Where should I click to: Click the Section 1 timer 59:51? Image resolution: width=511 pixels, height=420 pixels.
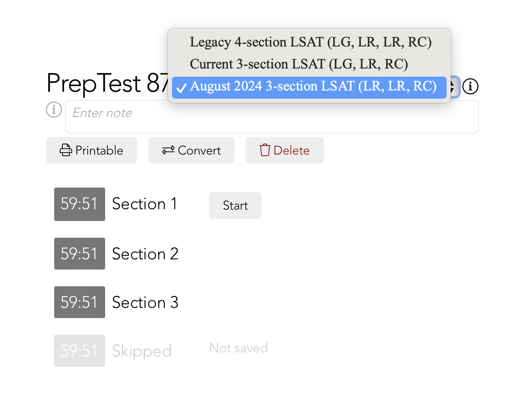point(79,204)
